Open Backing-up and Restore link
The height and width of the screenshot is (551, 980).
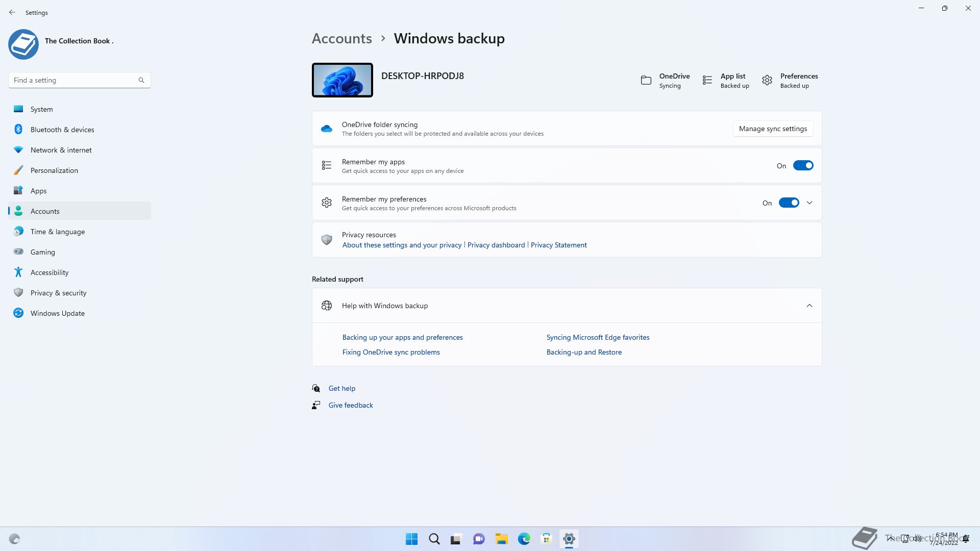(x=584, y=352)
